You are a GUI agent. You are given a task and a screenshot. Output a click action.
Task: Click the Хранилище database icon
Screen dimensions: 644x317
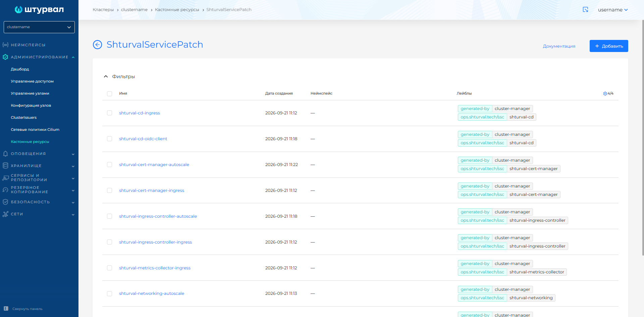[5, 166]
